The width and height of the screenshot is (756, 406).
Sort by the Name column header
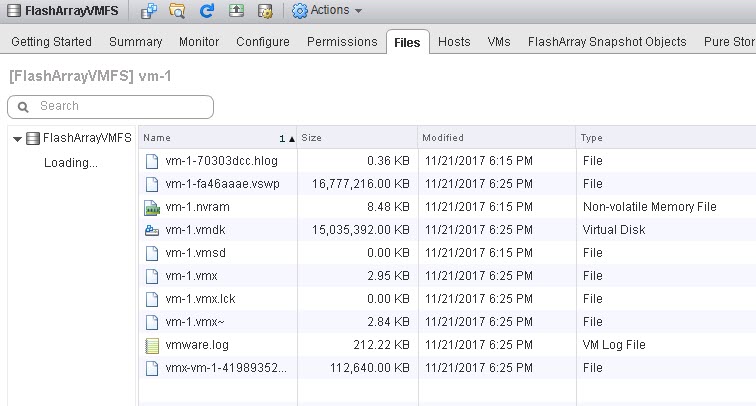coord(217,138)
